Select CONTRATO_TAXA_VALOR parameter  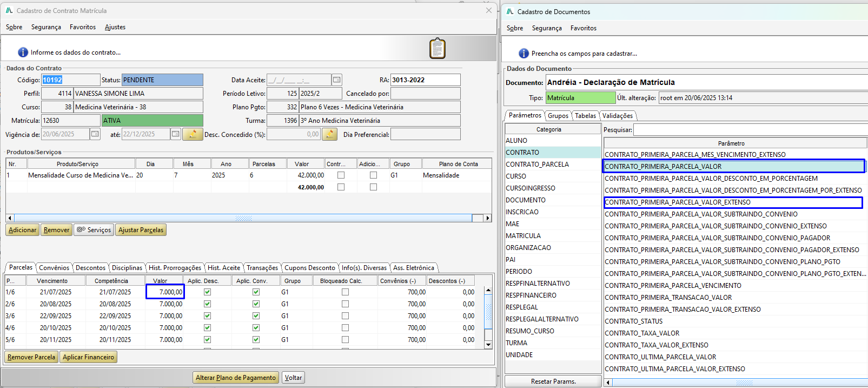coord(736,333)
